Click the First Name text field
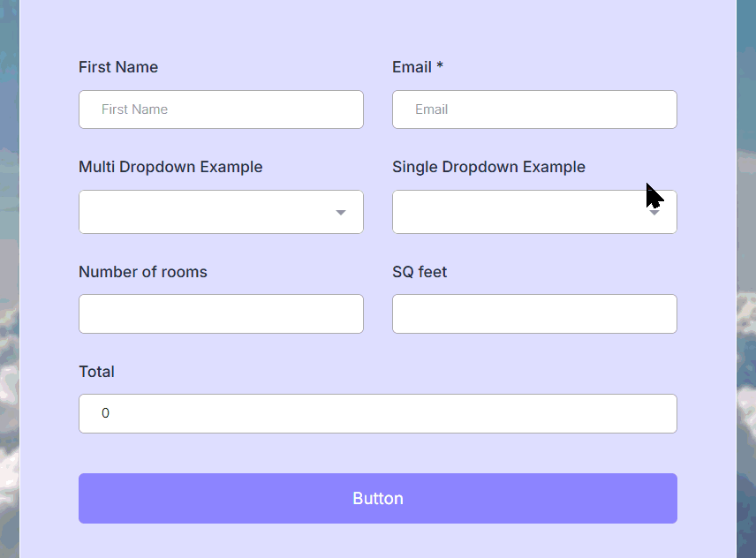The width and height of the screenshot is (756, 558). [221, 109]
